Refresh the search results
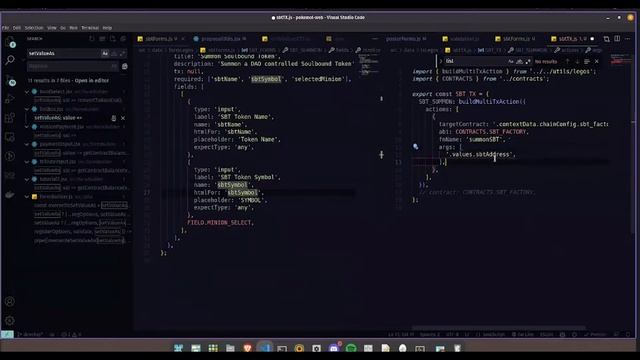Screen dimensions: 640x360 click(x=91, y=39)
